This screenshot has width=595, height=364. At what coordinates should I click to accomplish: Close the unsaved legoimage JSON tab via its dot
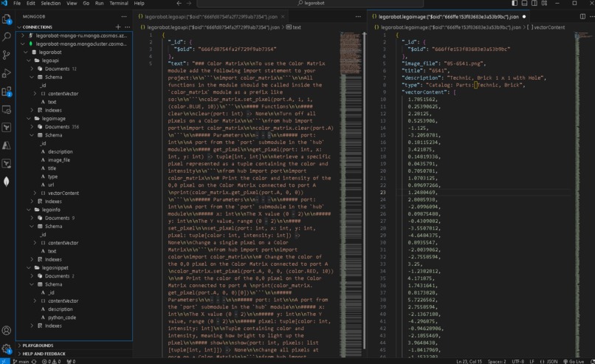point(524,17)
